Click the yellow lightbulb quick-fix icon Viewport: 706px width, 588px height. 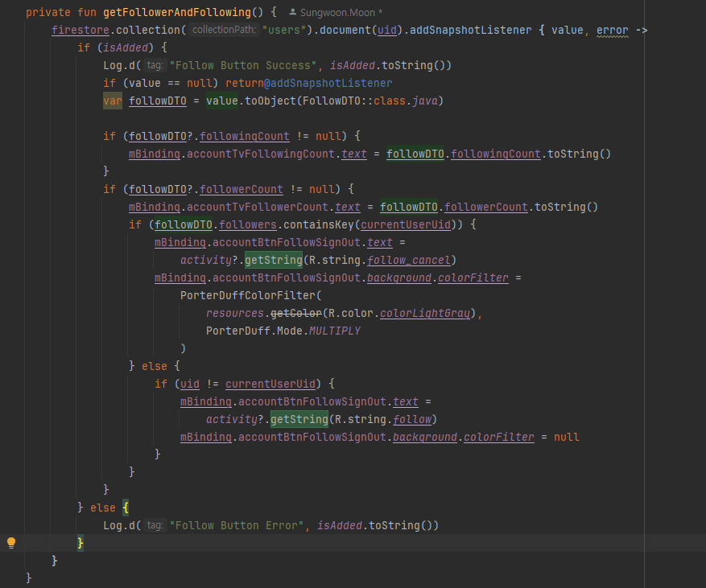click(x=11, y=543)
